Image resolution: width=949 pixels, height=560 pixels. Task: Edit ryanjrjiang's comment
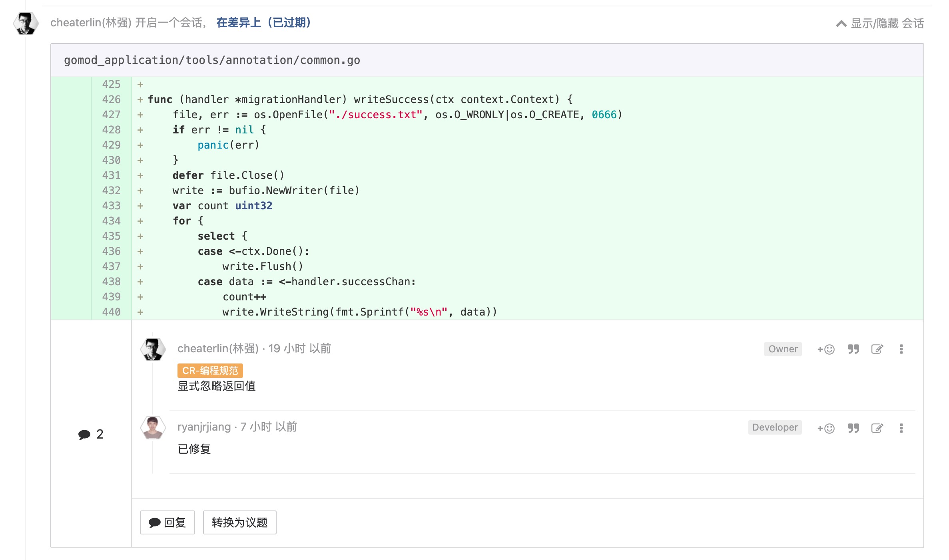877,429
